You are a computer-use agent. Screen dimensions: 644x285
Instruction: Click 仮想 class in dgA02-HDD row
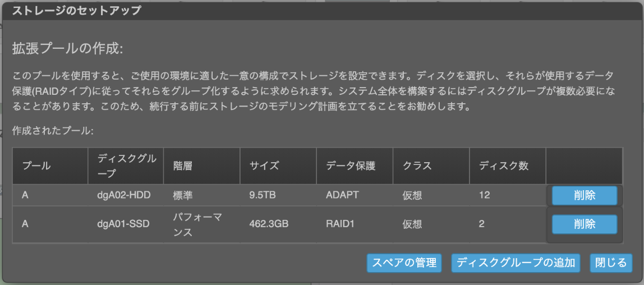click(x=412, y=195)
